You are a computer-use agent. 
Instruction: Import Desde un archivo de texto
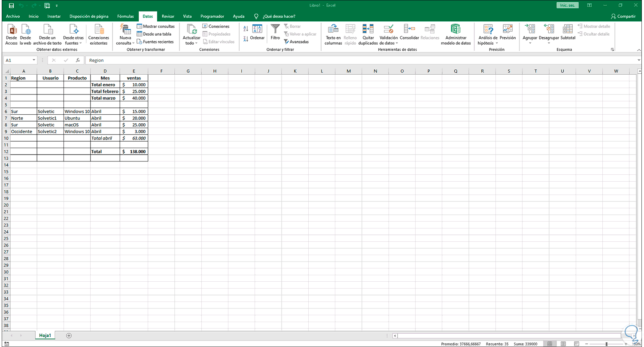coord(47,34)
